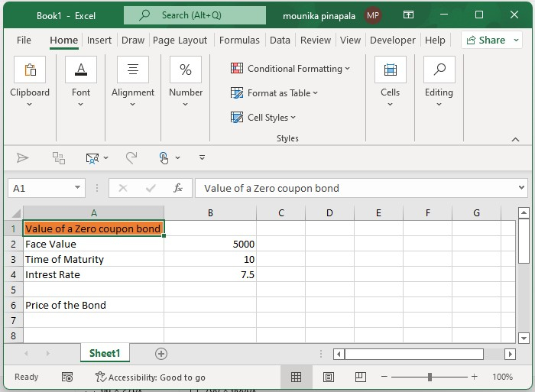The height and width of the screenshot is (392, 535).
Task: Switch to the Developer tab
Action: pos(393,40)
